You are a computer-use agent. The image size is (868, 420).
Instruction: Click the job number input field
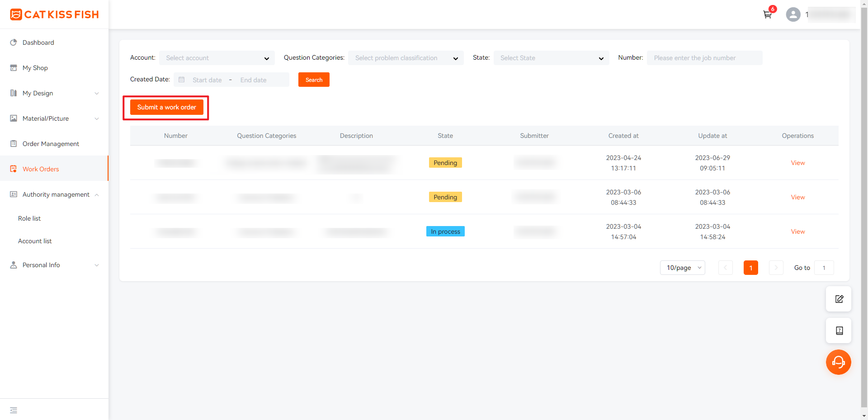tap(704, 58)
